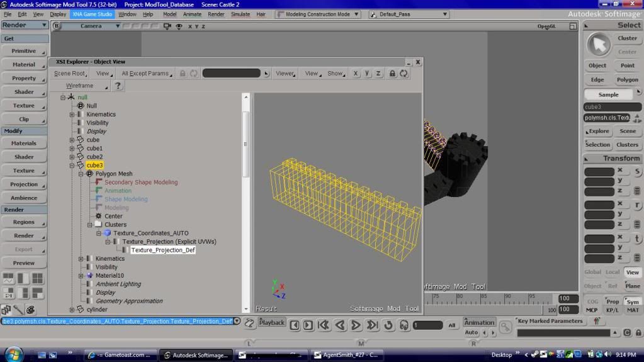The image size is (644, 362).
Task: Click the cube3 object icon in tree
Action: pyautogui.click(x=81, y=165)
